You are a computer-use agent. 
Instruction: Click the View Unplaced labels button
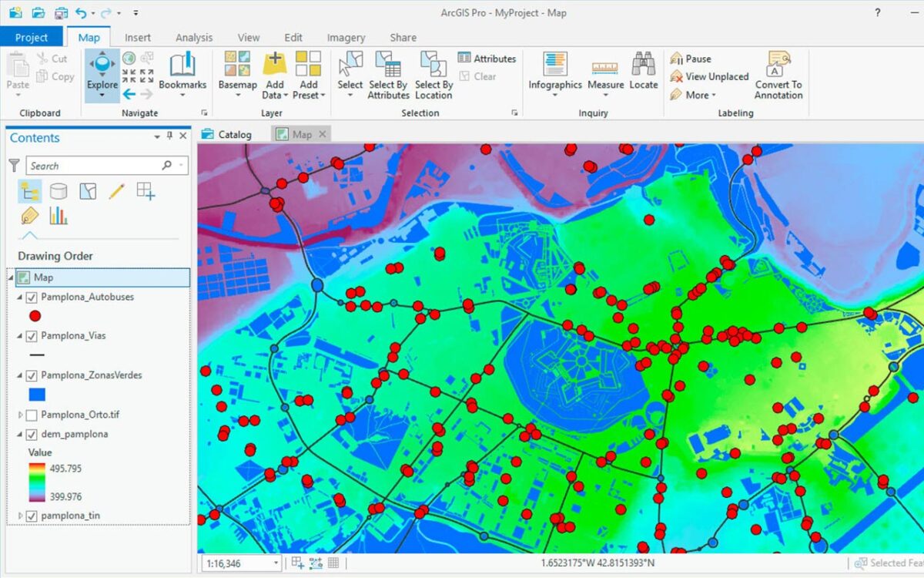pyautogui.click(x=709, y=76)
